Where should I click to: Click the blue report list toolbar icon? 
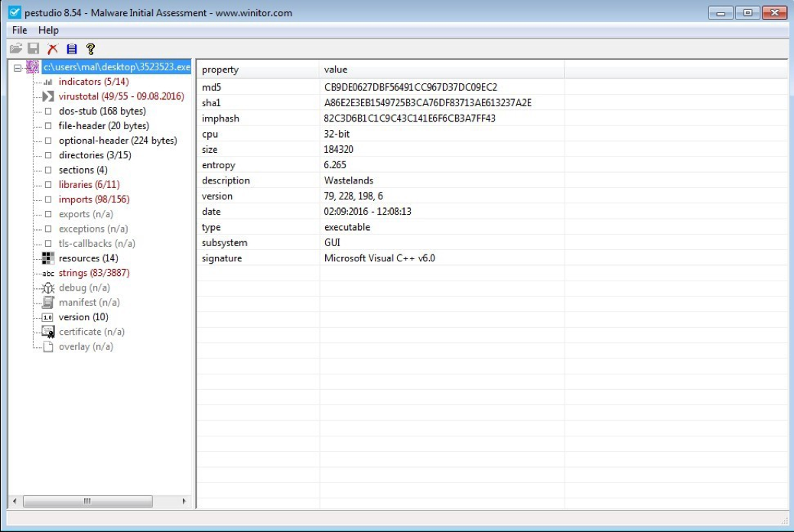(x=72, y=49)
